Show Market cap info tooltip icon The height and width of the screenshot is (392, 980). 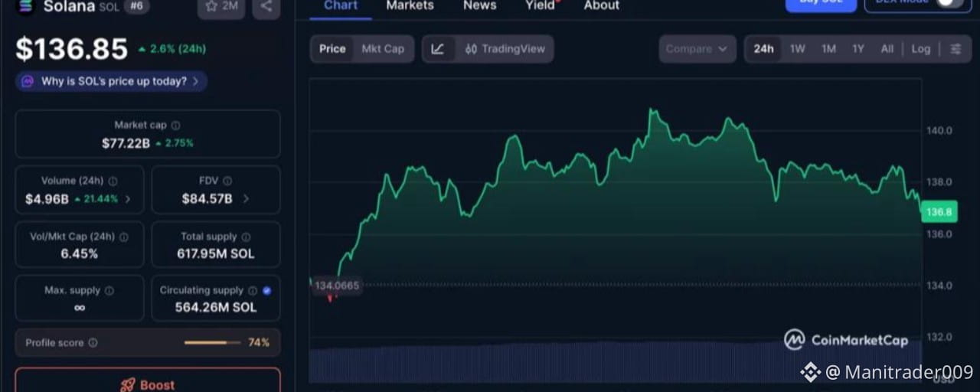click(x=176, y=125)
